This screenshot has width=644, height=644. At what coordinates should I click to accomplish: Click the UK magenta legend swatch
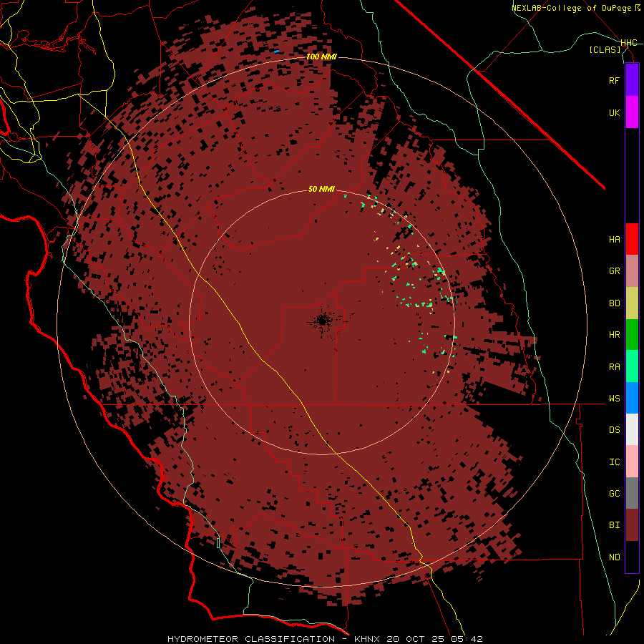click(x=632, y=112)
